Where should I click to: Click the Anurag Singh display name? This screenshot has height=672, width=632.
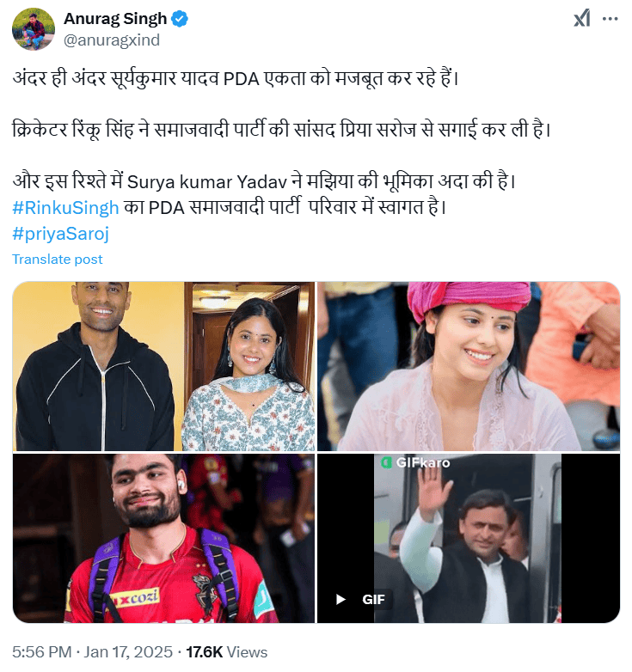click(115, 19)
